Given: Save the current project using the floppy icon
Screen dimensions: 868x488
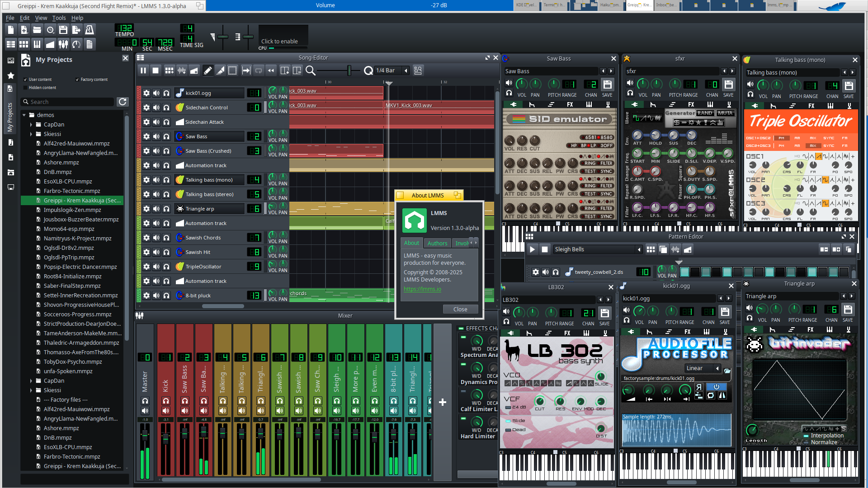Looking at the screenshot, I should pos(63,30).
